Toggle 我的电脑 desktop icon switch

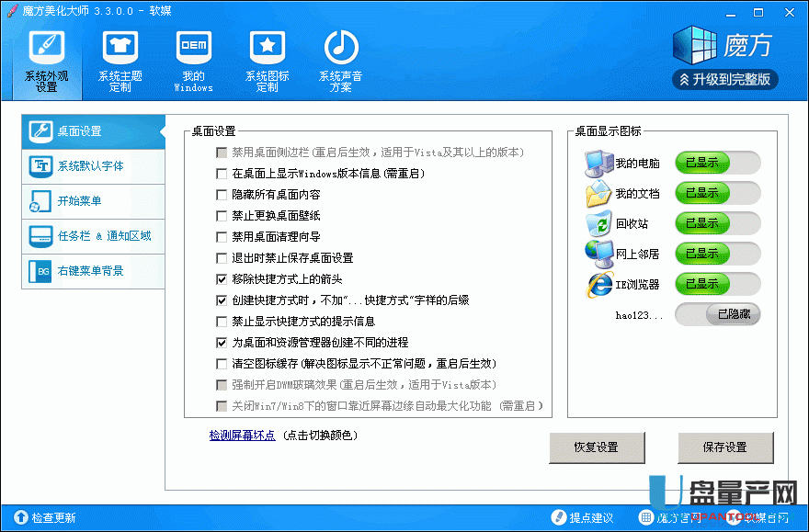718,163
